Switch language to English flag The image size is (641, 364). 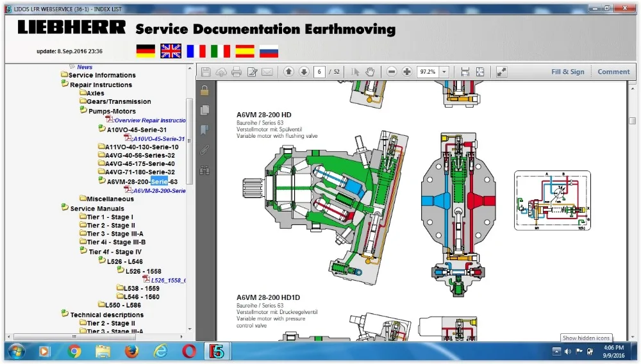(x=171, y=51)
